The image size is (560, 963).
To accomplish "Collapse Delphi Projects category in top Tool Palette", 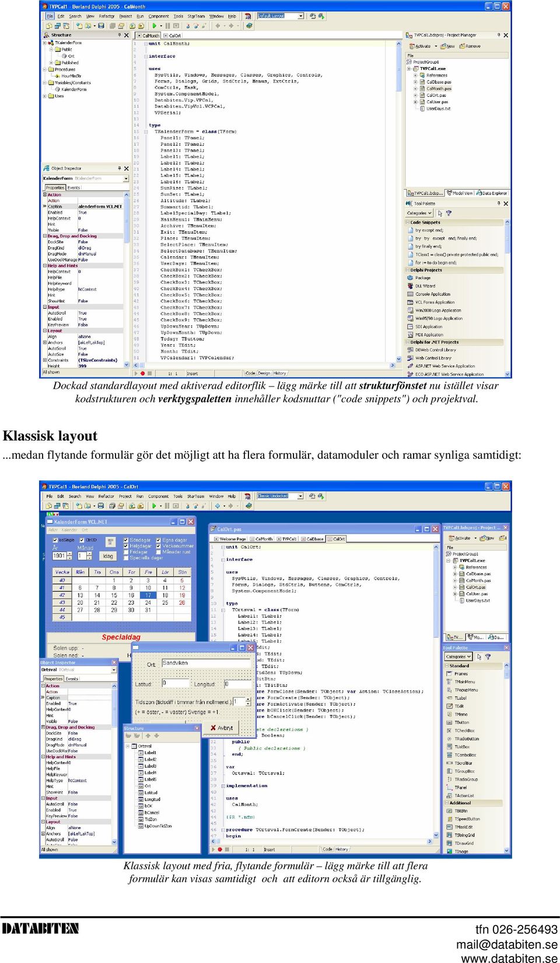I will (408, 270).
